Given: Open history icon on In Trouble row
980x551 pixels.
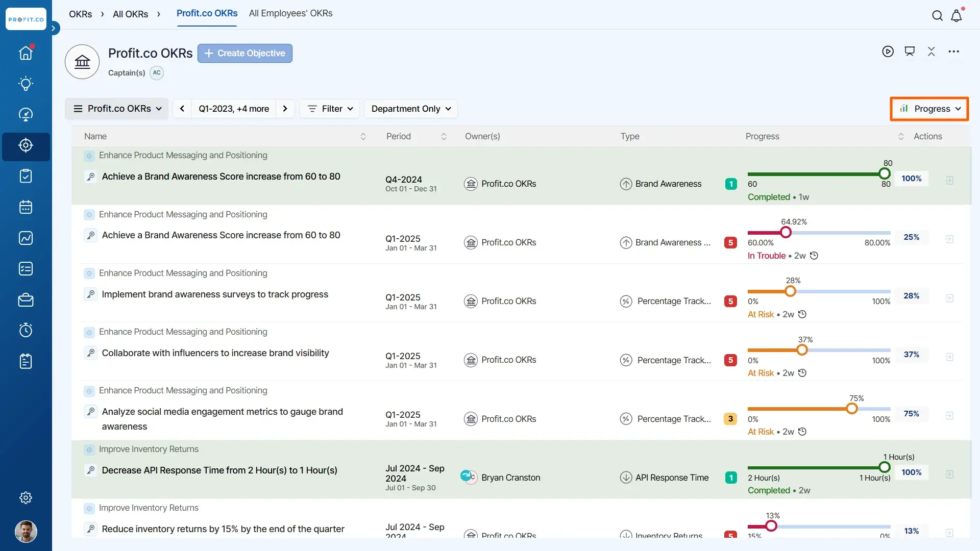Looking at the screenshot, I should tap(814, 256).
